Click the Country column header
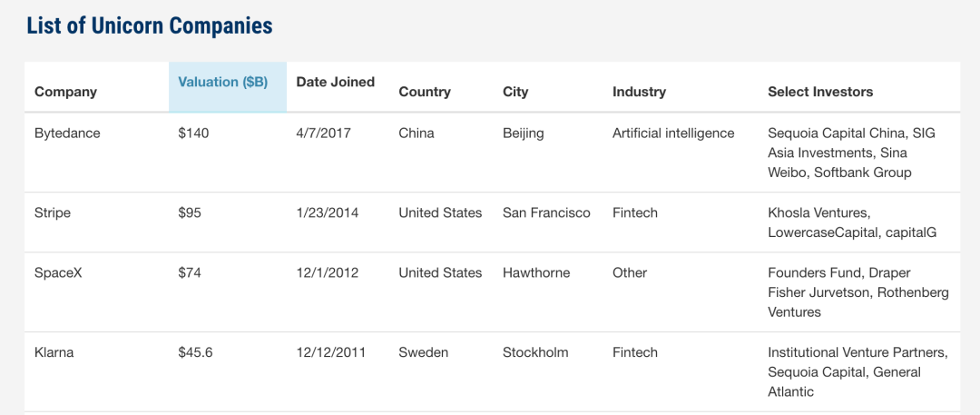 pos(425,92)
